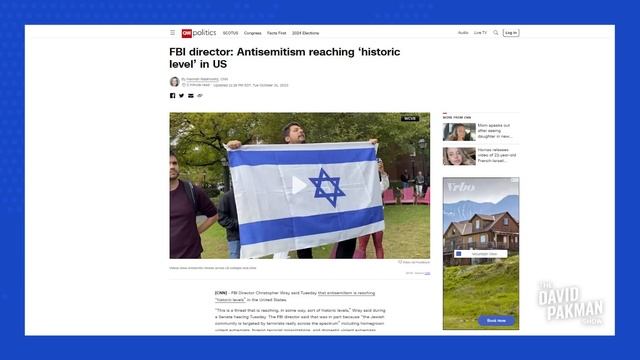Screen dimensions: 640x360
Task: Open 'Hamas releases video' headline link
Action: coord(497,156)
